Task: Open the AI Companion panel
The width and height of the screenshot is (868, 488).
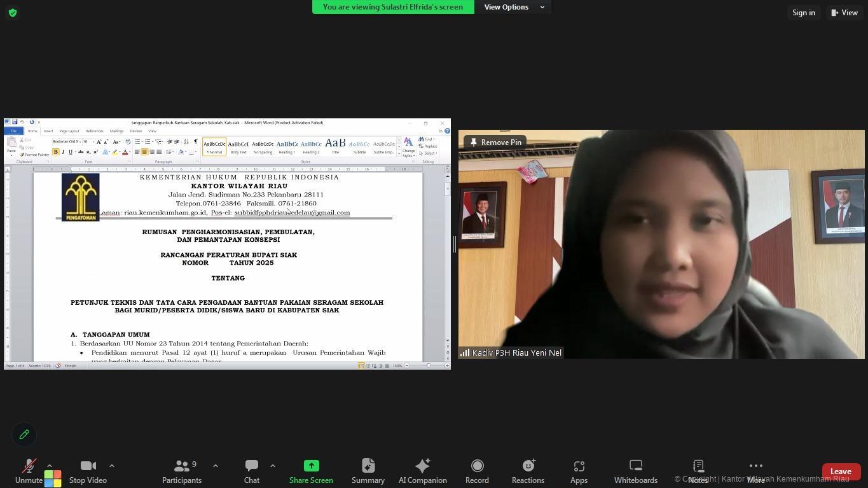Action: pyautogui.click(x=422, y=471)
